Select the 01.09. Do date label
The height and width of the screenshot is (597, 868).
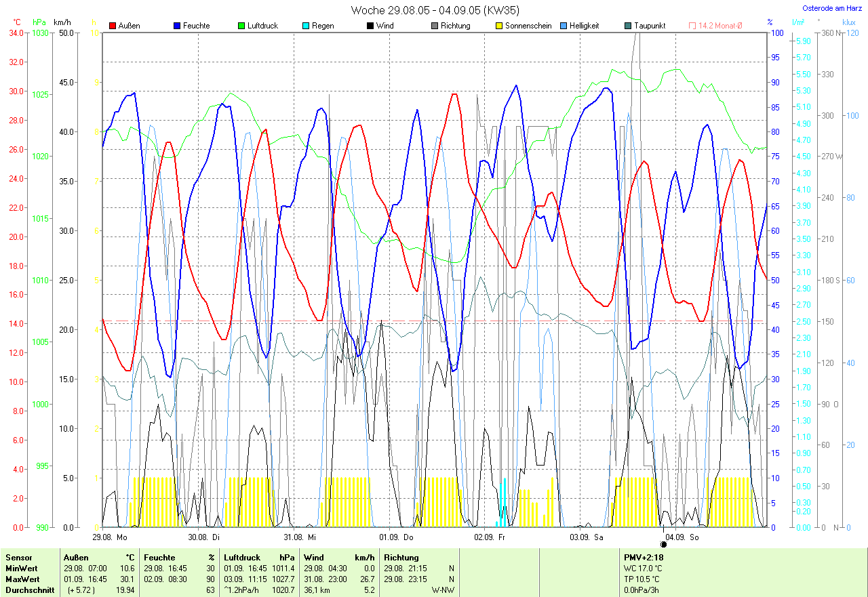pyautogui.click(x=395, y=537)
